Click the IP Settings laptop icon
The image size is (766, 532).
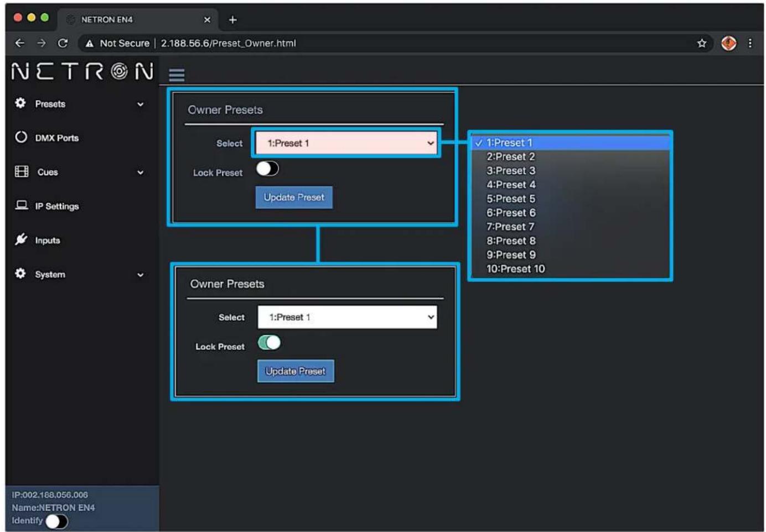(22, 205)
